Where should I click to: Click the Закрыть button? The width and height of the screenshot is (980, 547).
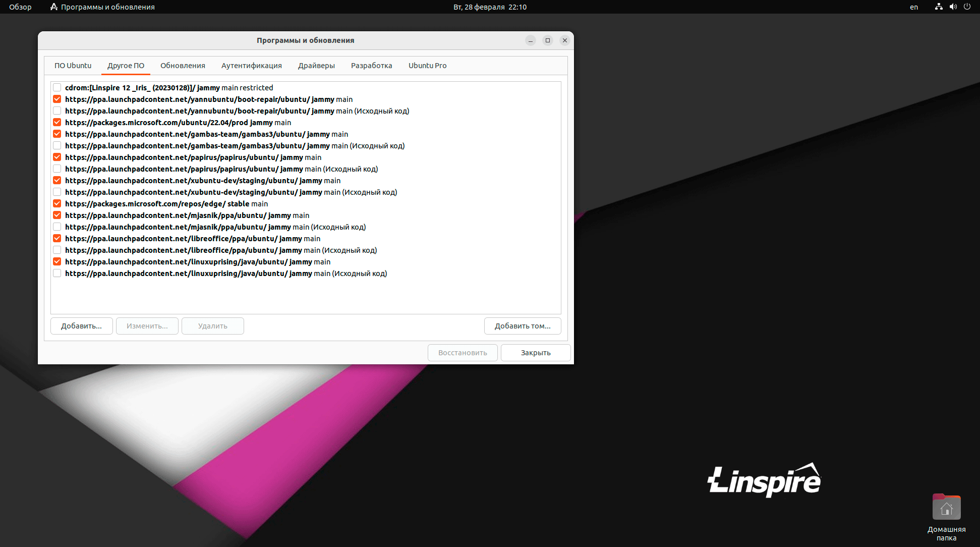point(536,353)
